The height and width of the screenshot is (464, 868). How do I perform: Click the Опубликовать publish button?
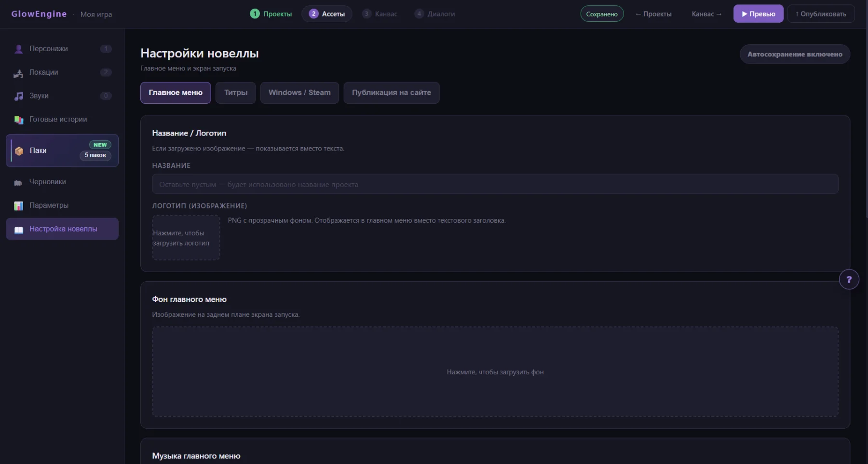click(821, 14)
